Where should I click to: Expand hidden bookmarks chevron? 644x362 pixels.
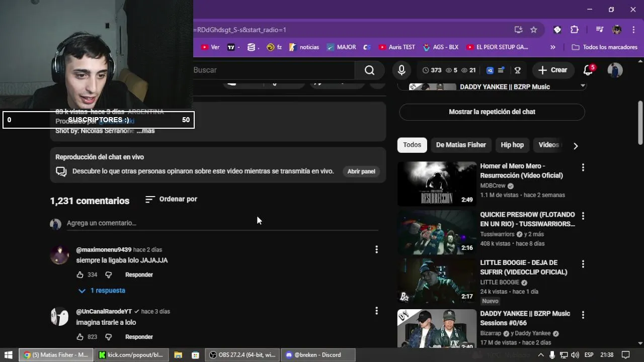[x=553, y=47]
